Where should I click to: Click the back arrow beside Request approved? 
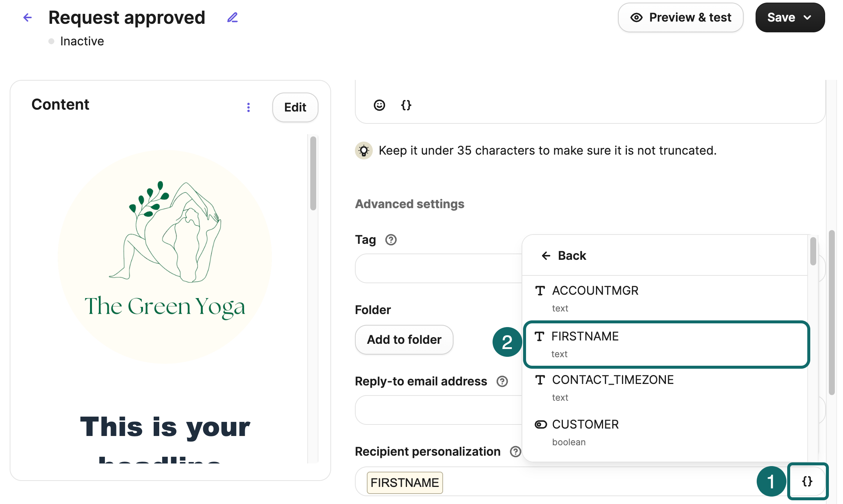pos(28,17)
